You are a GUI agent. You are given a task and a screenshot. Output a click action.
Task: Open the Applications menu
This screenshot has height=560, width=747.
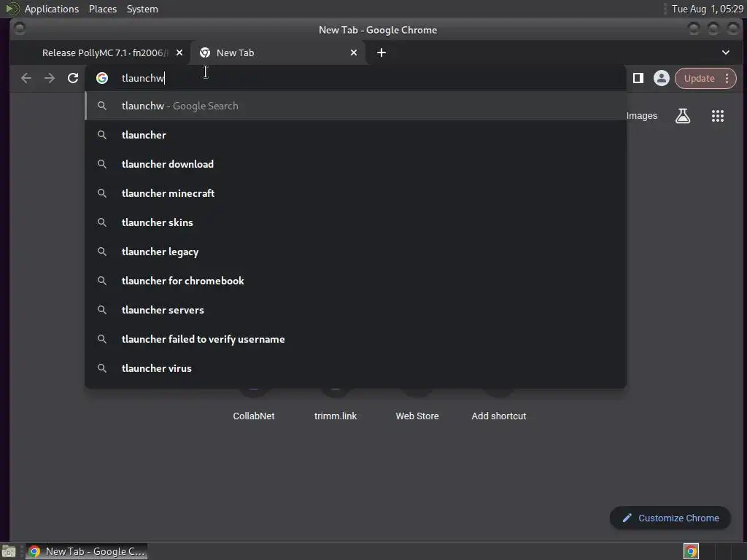(x=52, y=9)
